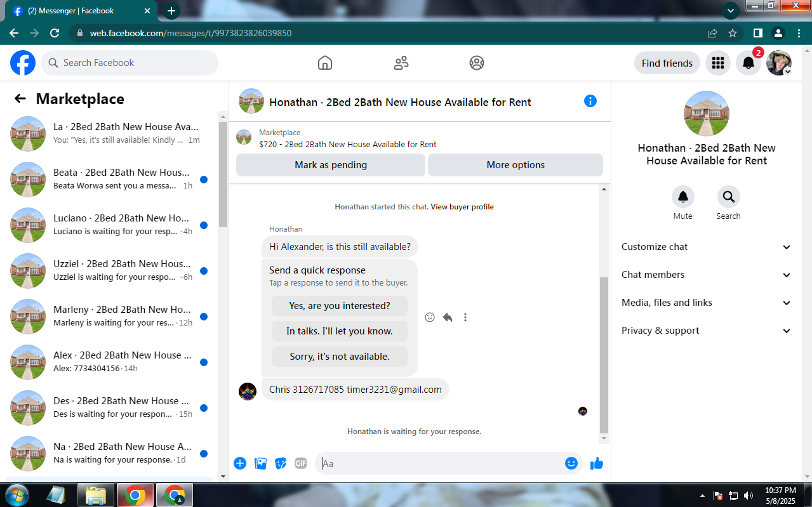Click the Search Facebook field
The image size is (812, 507).
point(130,63)
